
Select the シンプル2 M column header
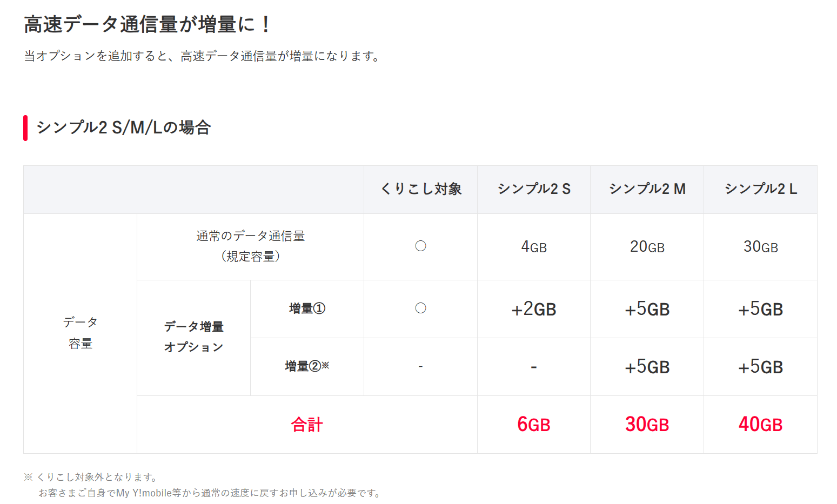tap(647, 189)
